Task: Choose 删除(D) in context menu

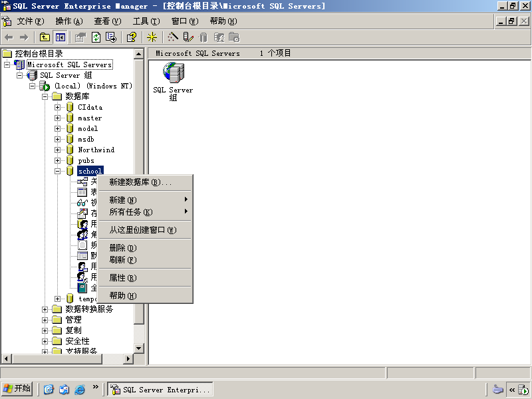Action: tap(145, 248)
